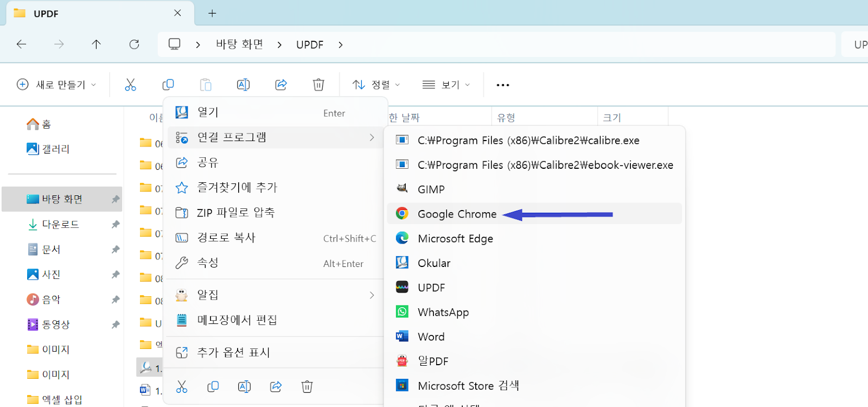Sort by the 유형 column header
The height and width of the screenshot is (407, 868).
click(x=506, y=117)
